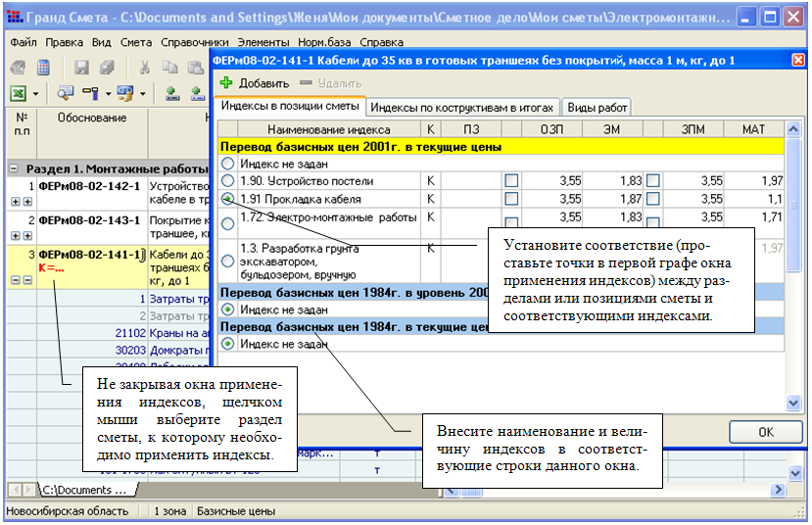
Task: Click the Гранд Смета app icon in title bar
Action: pyautogui.click(x=15, y=17)
